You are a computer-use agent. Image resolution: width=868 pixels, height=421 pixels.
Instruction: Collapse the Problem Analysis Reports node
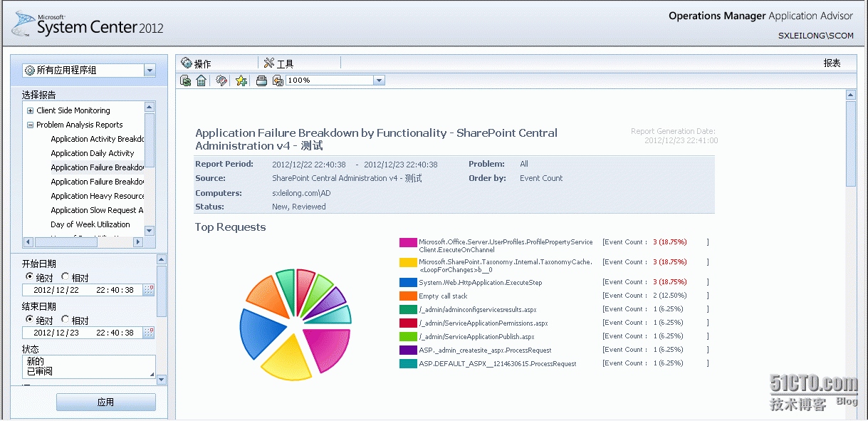(x=30, y=125)
